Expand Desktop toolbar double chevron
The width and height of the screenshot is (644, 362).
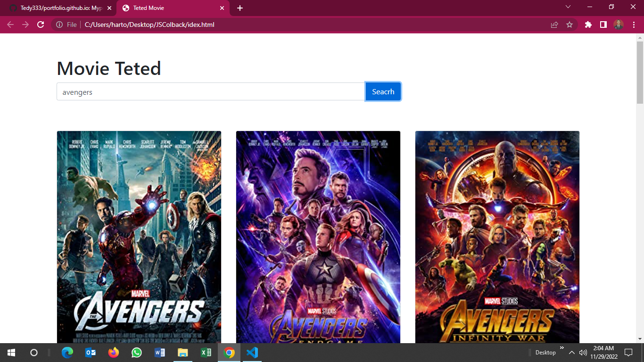(561, 348)
